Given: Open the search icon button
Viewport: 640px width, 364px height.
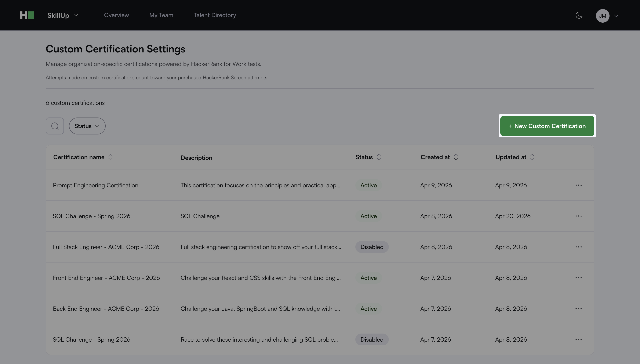Looking at the screenshot, I should click(x=55, y=126).
